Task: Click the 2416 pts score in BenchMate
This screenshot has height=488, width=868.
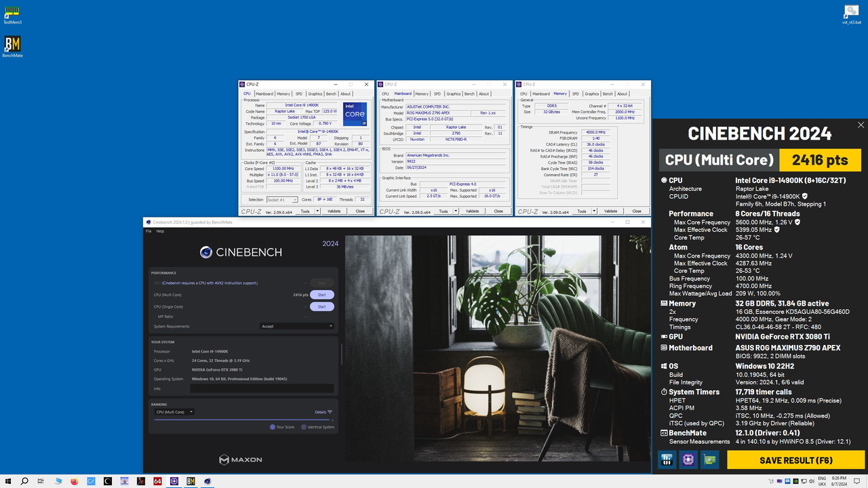Action: tap(821, 160)
